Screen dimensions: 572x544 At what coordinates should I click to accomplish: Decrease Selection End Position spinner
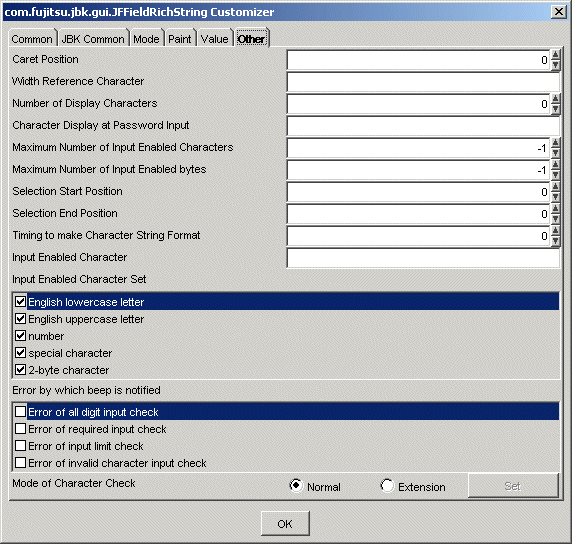pyautogui.click(x=555, y=219)
